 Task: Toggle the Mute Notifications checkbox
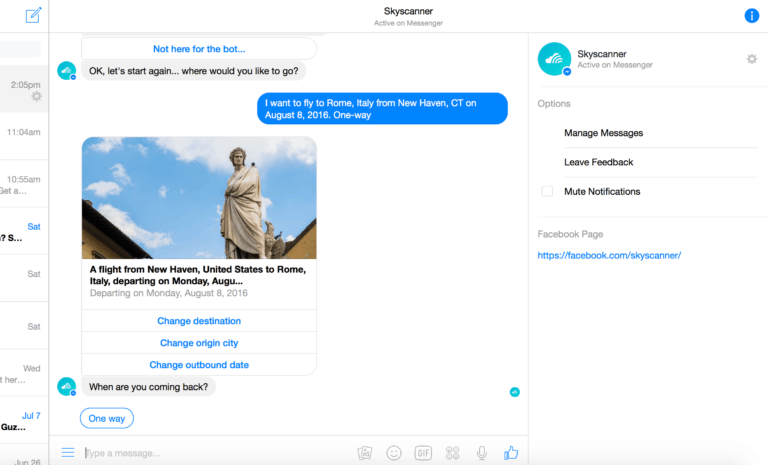(547, 191)
